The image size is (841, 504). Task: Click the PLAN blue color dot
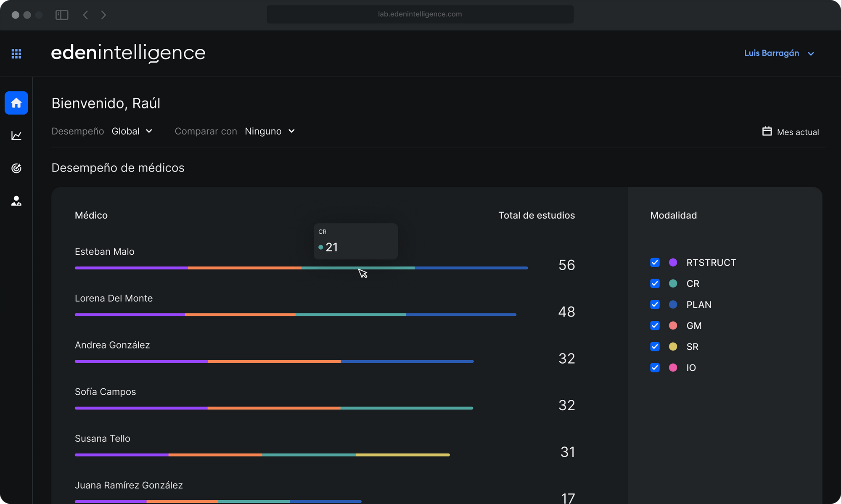click(673, 305)
